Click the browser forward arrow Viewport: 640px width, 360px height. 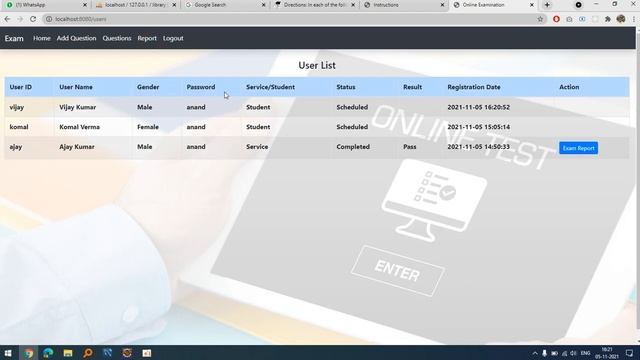coord(20,19)
